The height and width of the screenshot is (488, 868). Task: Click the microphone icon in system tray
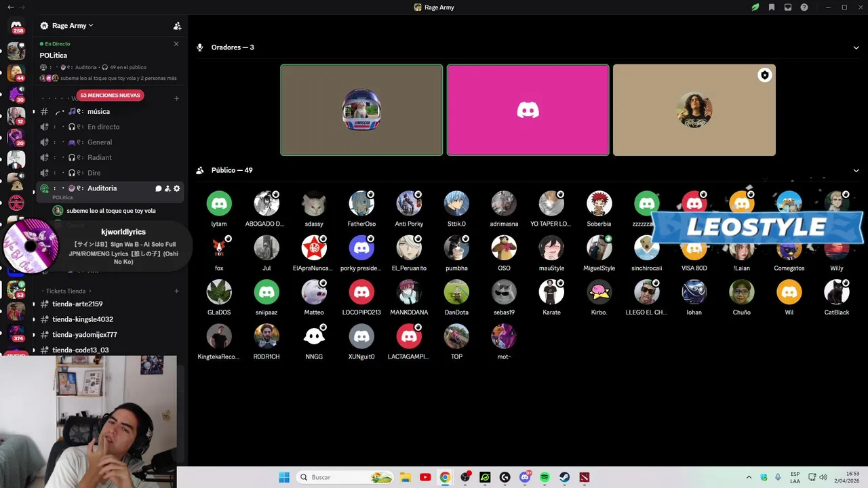pyautogui.click(x=778, y=477)
